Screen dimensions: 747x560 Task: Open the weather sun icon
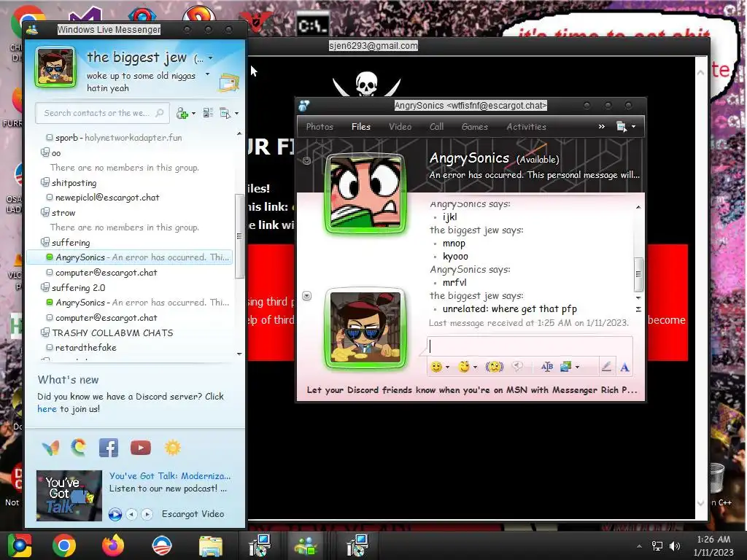(x=172, y=448)
